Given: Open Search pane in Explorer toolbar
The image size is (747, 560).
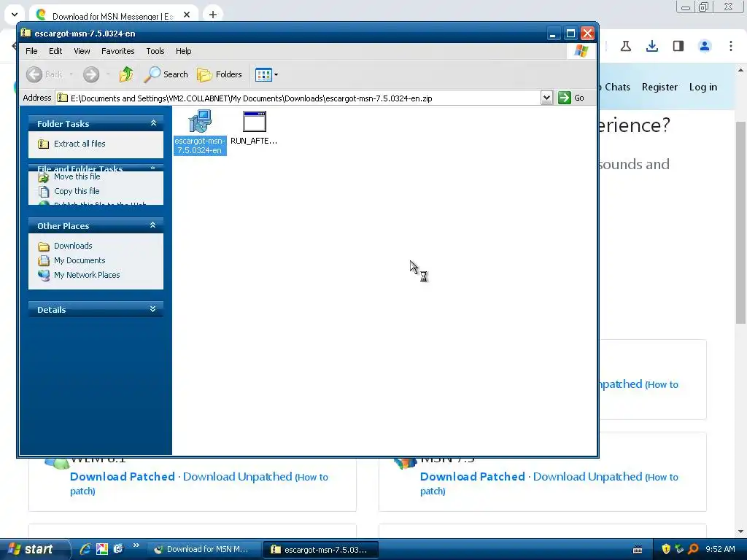Looking at the screenshot, I should [x=166, y=74].
